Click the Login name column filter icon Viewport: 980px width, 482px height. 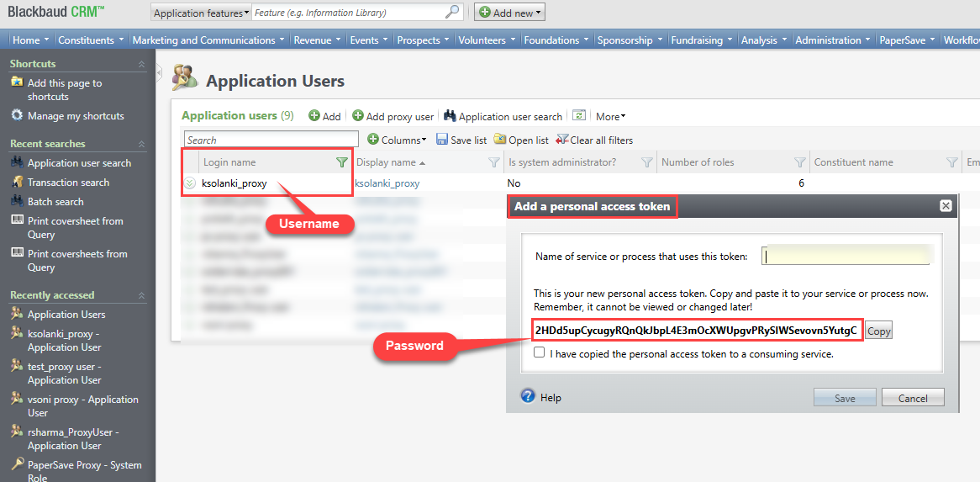coord(341,162)
